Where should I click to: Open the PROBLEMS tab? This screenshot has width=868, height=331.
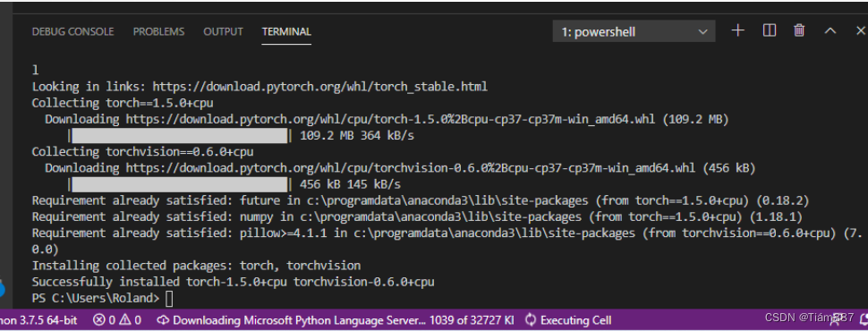coord(158,31)
